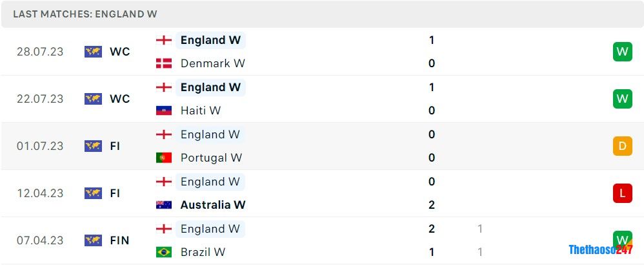
Task: Open England W in the Haiti match
Action: [x=210, y=87]
